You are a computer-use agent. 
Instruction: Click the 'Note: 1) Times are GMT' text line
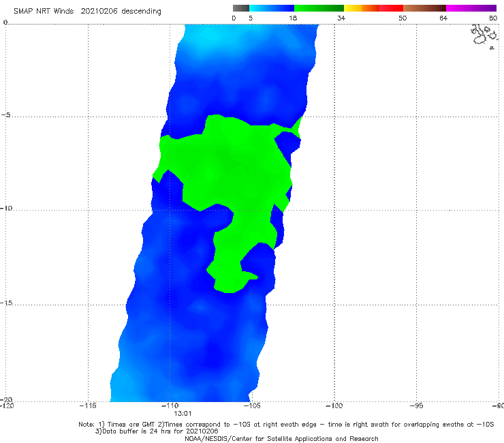click(286, 425)
